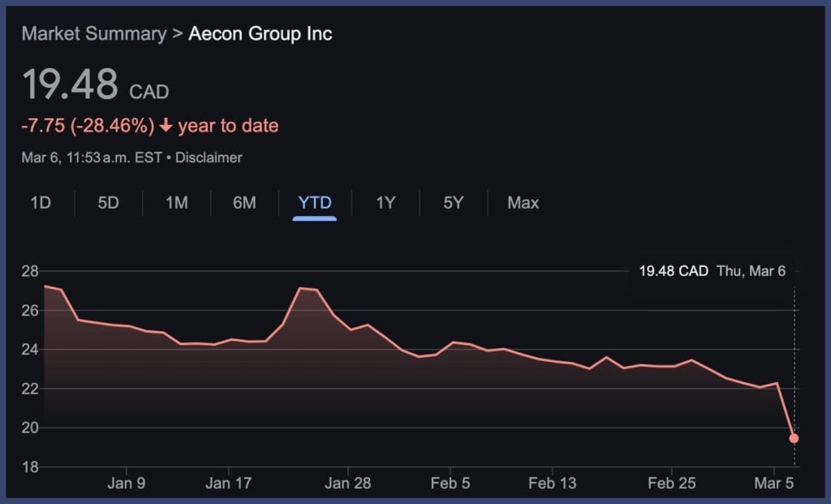Switch to the 5D range tab
The width and height of the screenshot is (831, 504).
(108, 203)
